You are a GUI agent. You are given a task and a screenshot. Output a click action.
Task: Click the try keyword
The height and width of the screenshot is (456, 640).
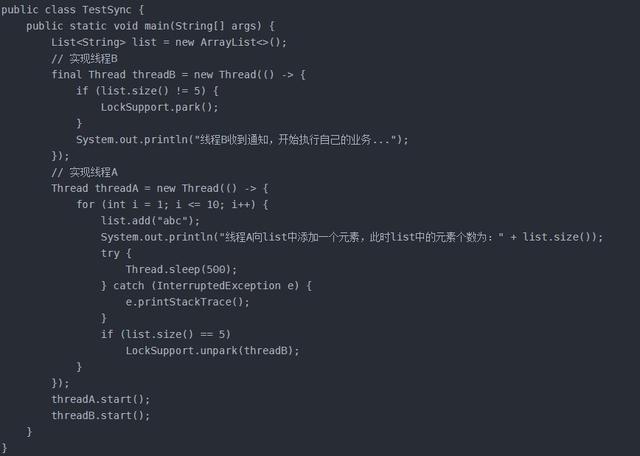click(x=110, y=254)
